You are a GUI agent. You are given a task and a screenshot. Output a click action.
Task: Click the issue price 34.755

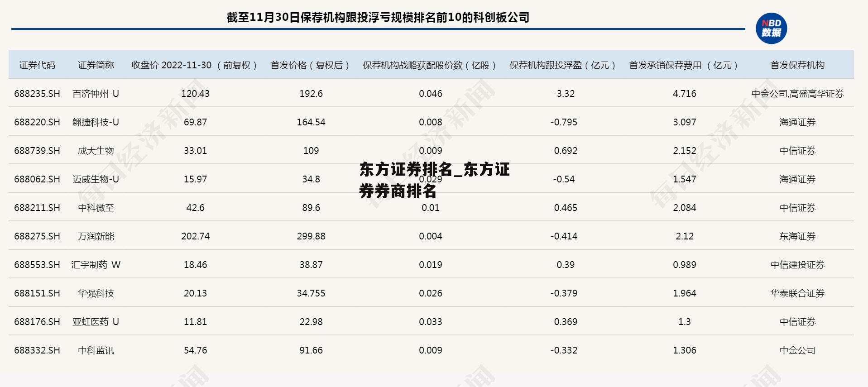[x=311, y=293]
